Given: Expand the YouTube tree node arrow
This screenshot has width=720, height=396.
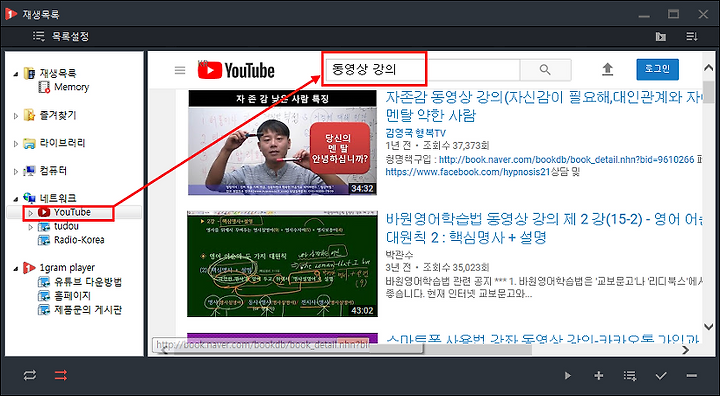Looking at the screenshot, I should point(30,213).
